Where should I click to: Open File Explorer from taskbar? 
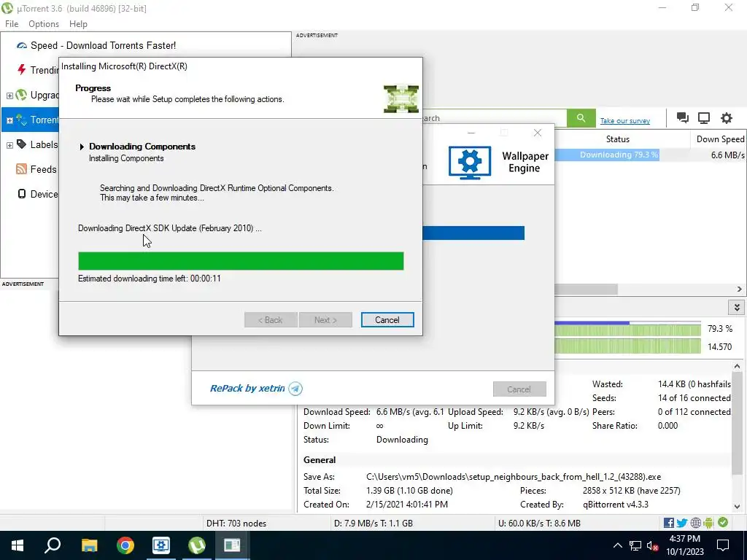tap(89, 545)
